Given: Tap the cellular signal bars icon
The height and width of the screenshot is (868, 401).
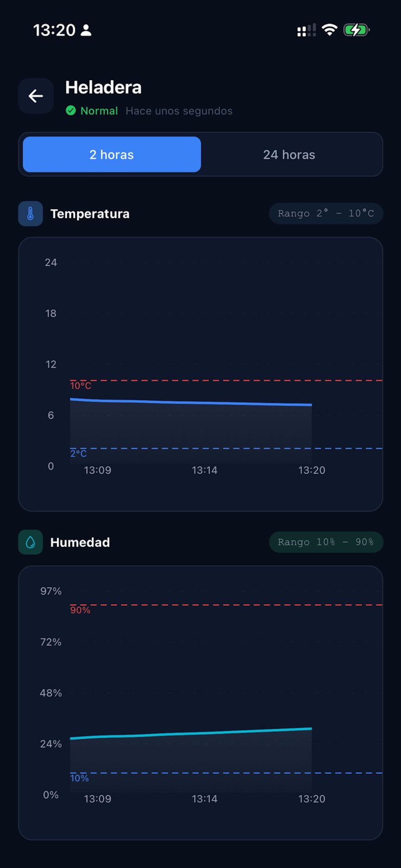Looking at the screenshot, I should tap(306, 30).
